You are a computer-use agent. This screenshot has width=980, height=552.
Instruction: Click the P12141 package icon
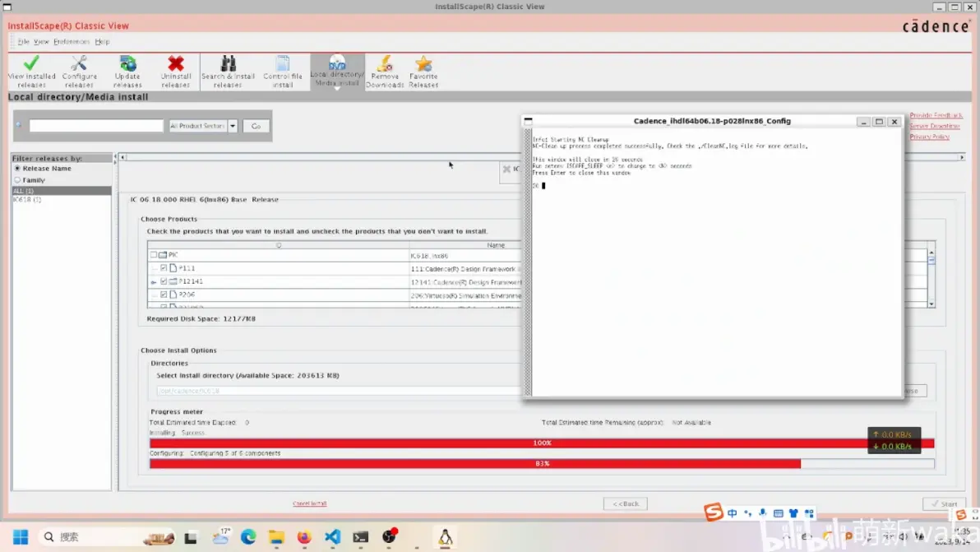point(173,281)
